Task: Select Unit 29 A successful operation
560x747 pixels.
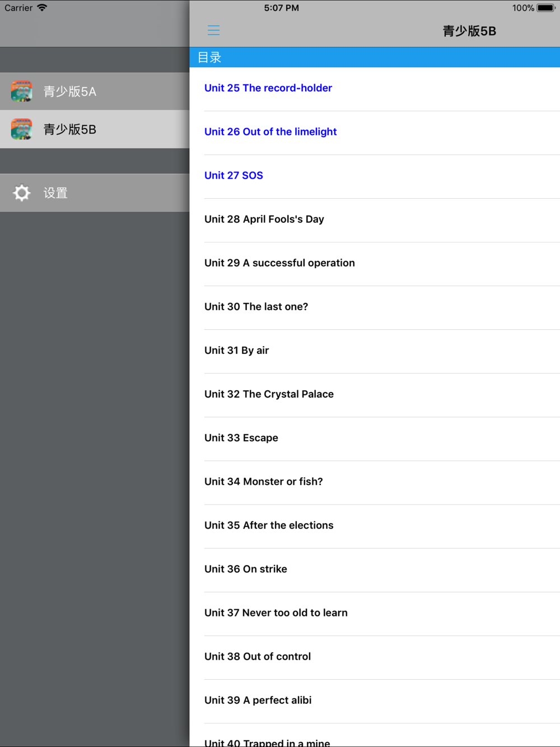Action: tap(279, 263)
